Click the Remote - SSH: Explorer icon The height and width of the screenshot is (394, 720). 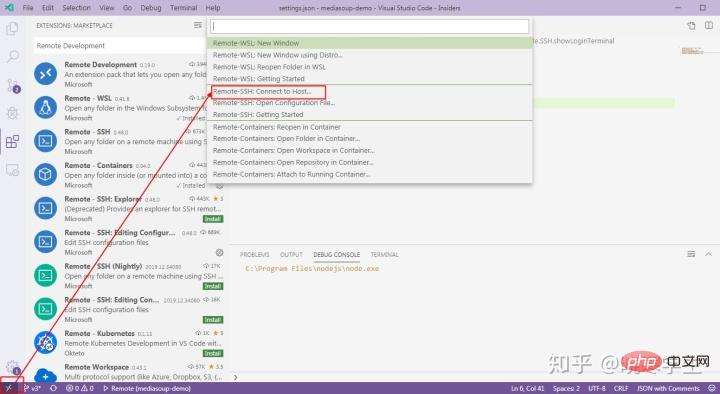point(45,208)
